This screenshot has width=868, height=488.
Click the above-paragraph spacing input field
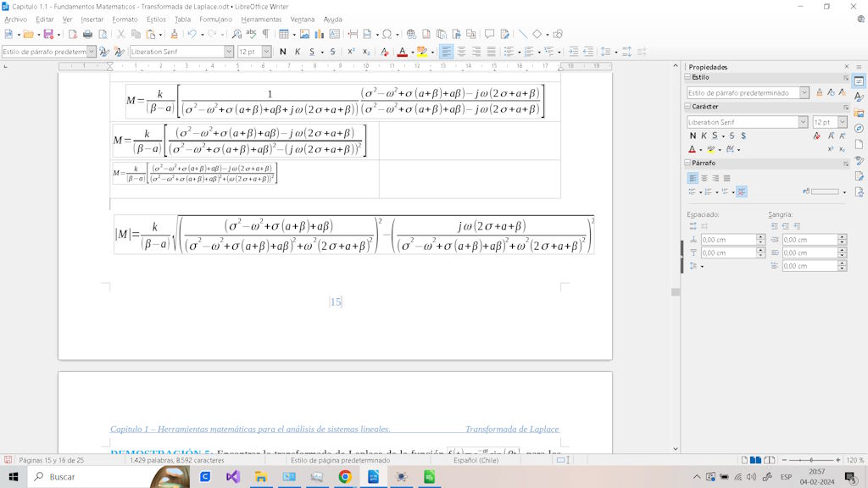[728, 240]
